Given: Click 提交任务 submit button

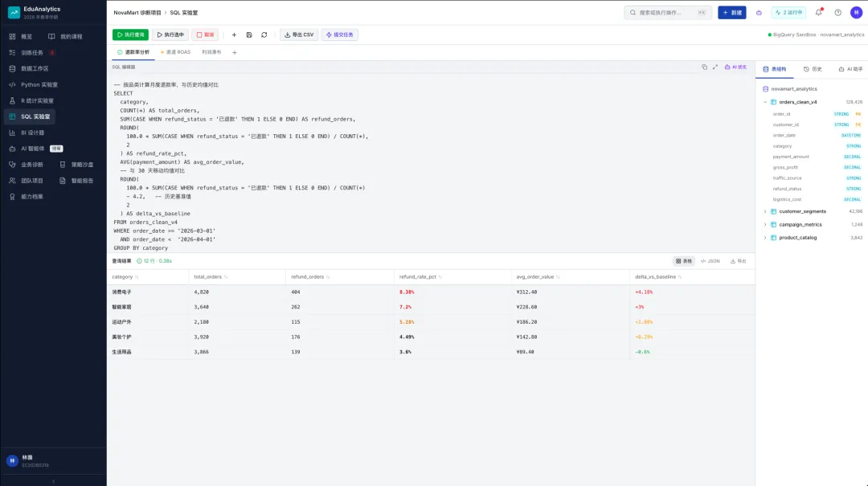Looking at the screenshot, I should click(x=339, y=35).
